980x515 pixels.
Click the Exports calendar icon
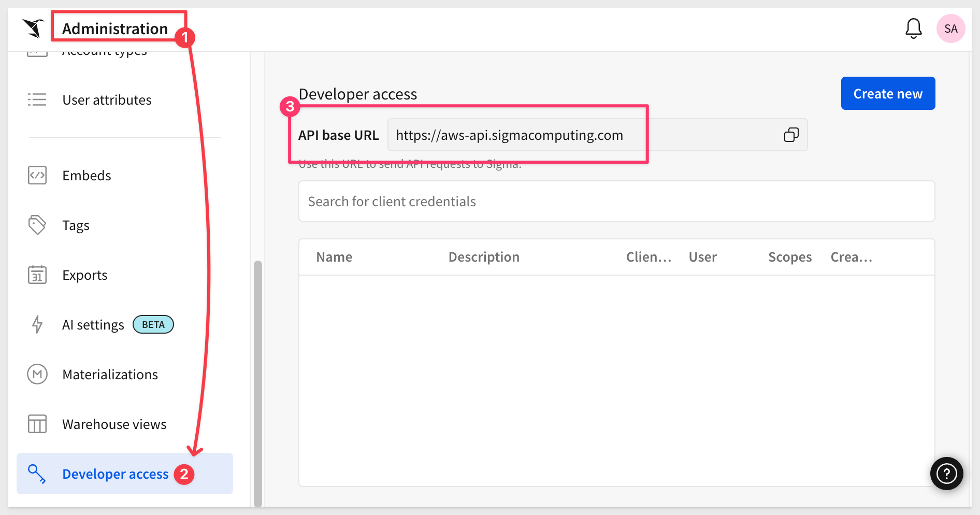click(37, 275)
